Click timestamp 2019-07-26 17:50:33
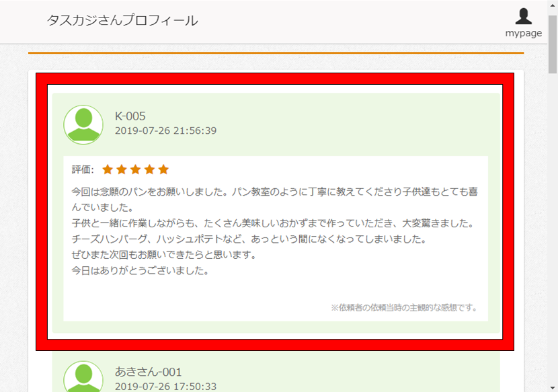The width and height of the screenshot is (558, 392). [165, 387]
